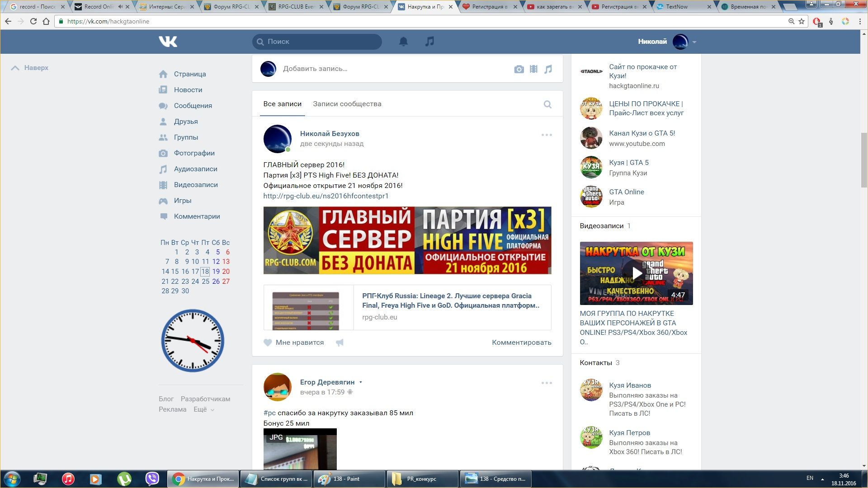Attach a video via film icon in new post box
The height and width of the screenshot is (488, 868).
[x=533, y=69]
